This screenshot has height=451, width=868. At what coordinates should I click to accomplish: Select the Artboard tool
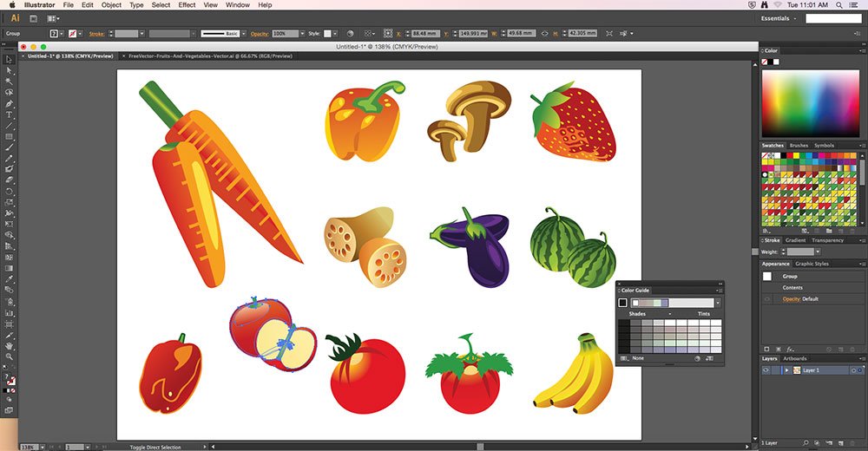(9, 324)
